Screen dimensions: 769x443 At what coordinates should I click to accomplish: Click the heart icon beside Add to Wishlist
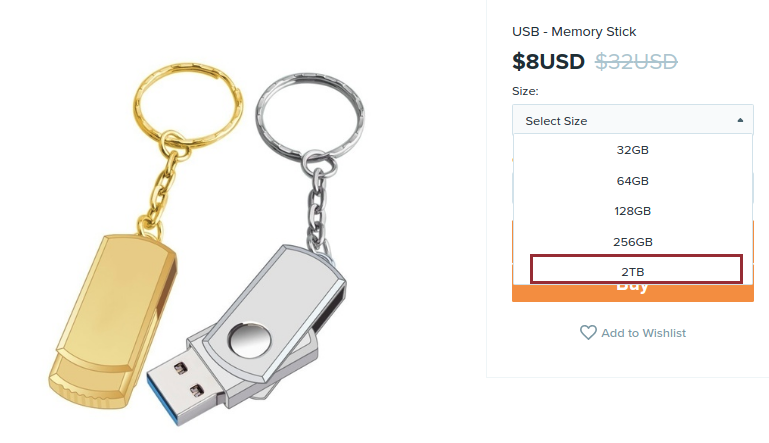(588, 333)
